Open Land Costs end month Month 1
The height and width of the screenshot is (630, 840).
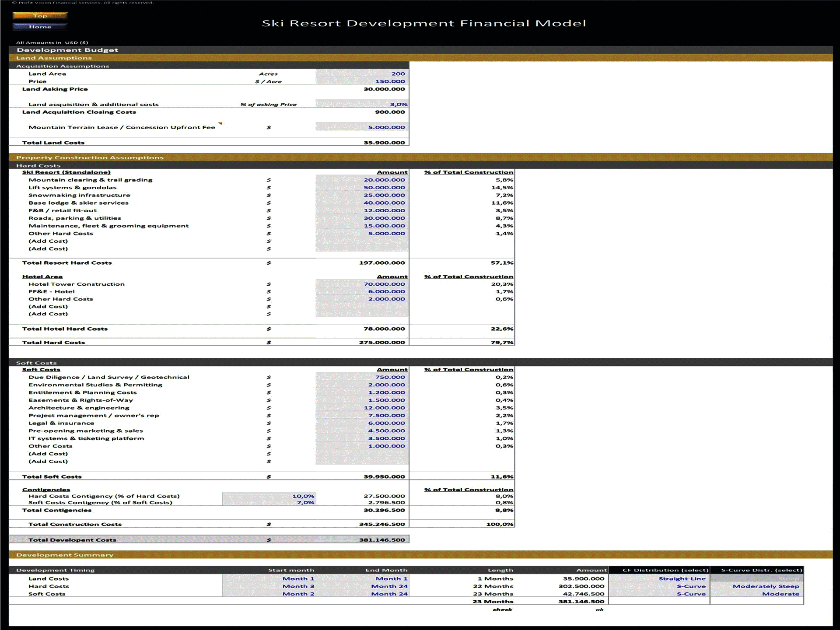362,578
